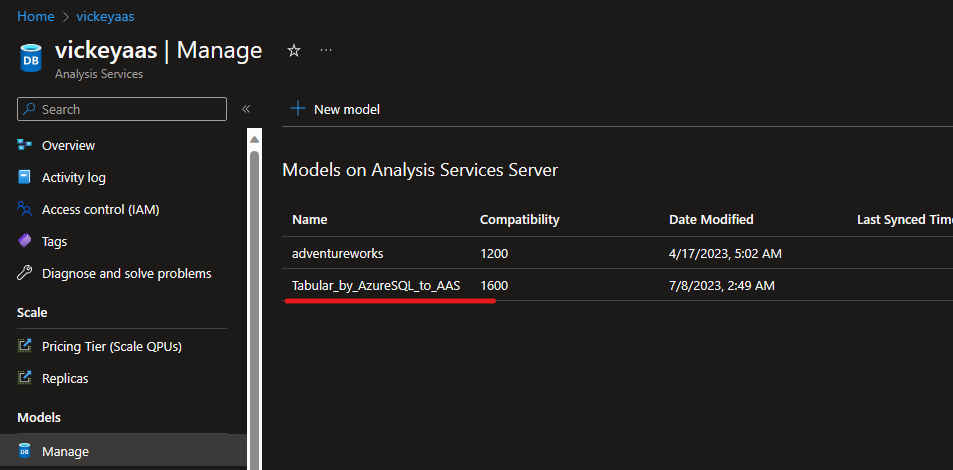Click the Overview menu icon

pos(24,145)
